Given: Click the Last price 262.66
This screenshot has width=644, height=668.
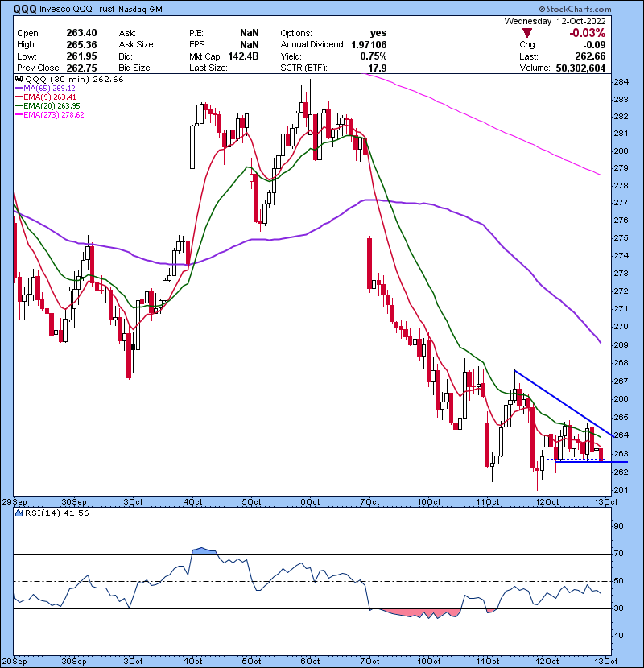Looking at the screenshot, I should click(590, 56).
